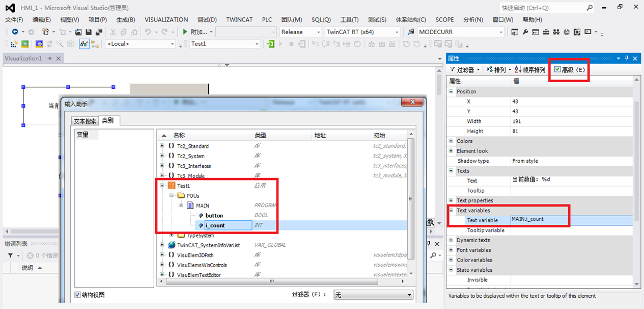Image resolution: width=644 pixels, height=309 pixels.
Task: Open the MODECURR search dropdown
Action: pyautogui.click(x=501, y=32)
